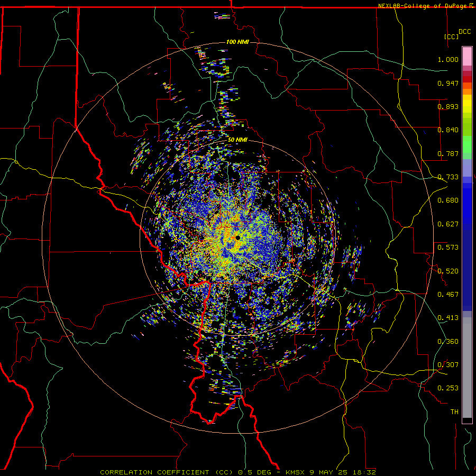Click the 0.520 value on color scale
Viewport: 476px width, 476px height.
click(448, 271)
